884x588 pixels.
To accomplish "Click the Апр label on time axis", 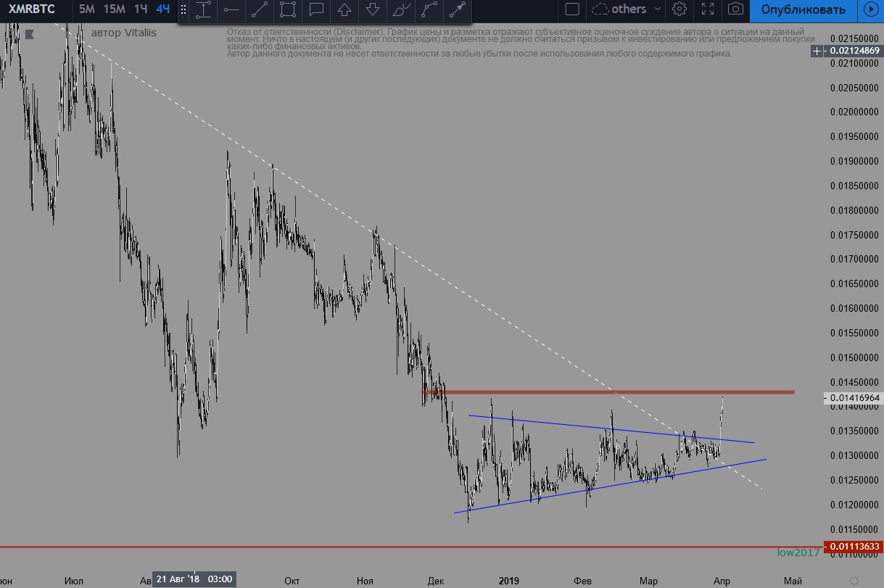I will [722, 581].
